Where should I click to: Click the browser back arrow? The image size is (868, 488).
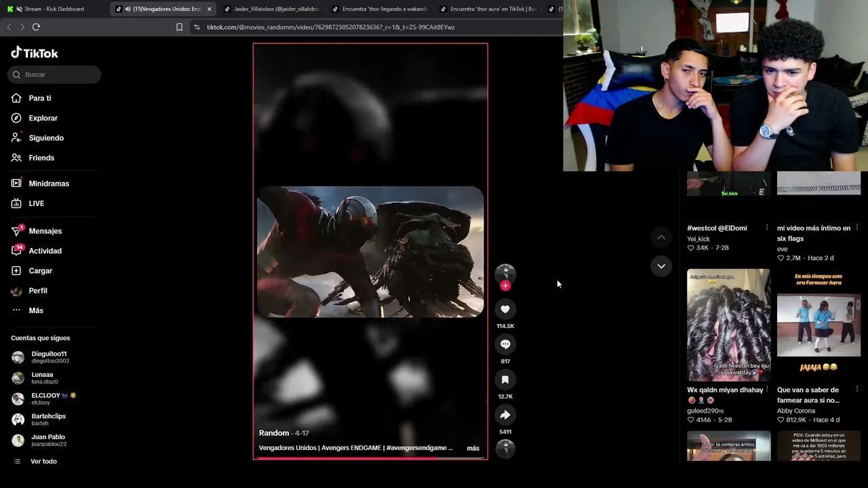[9, 27]
